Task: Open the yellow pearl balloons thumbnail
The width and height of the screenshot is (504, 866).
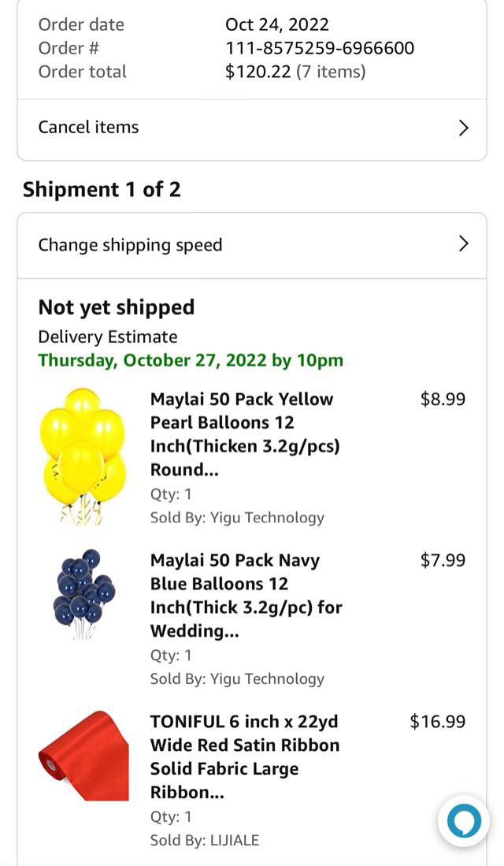Action: click(83, 456)
